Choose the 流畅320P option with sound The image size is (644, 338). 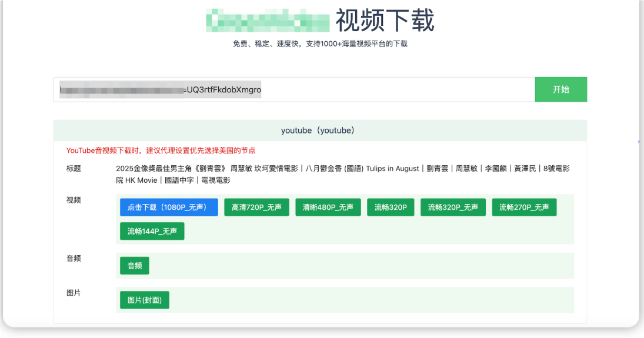[391, 207]
